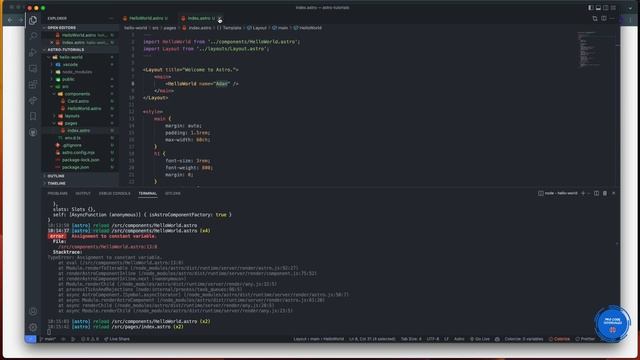
Task: Click the HelloWorld.astro file link in terminal error
Action: [x=108, y=247]
